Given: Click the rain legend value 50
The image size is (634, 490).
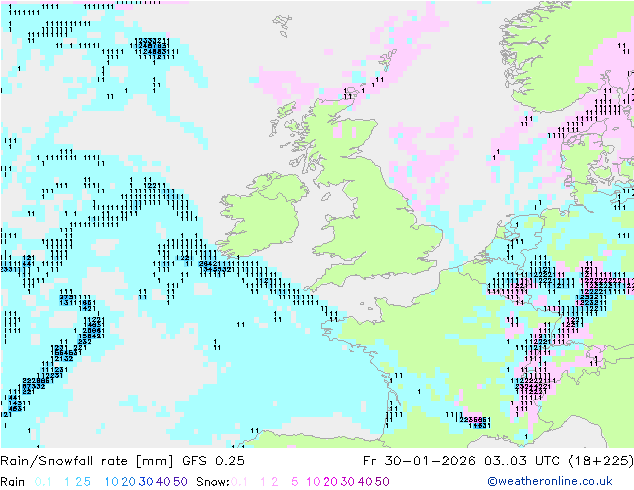Looking at the screenshot, I should tap(180, 482).
